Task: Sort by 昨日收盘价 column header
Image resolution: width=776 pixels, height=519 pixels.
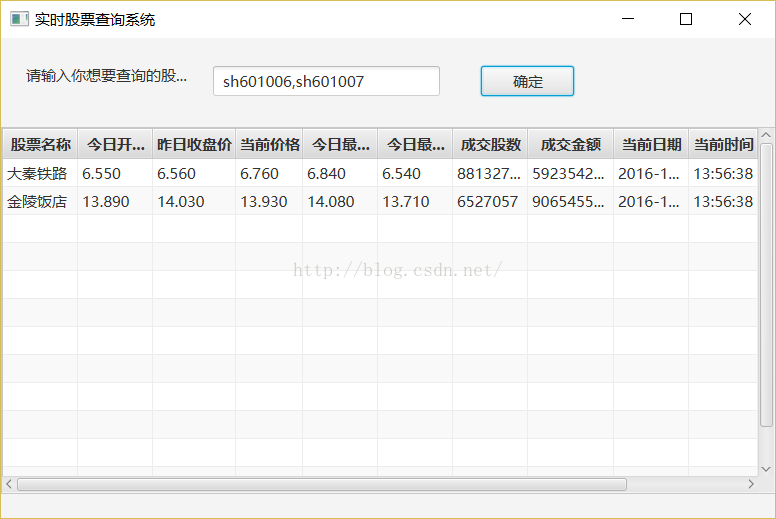Action: point(194,144)
